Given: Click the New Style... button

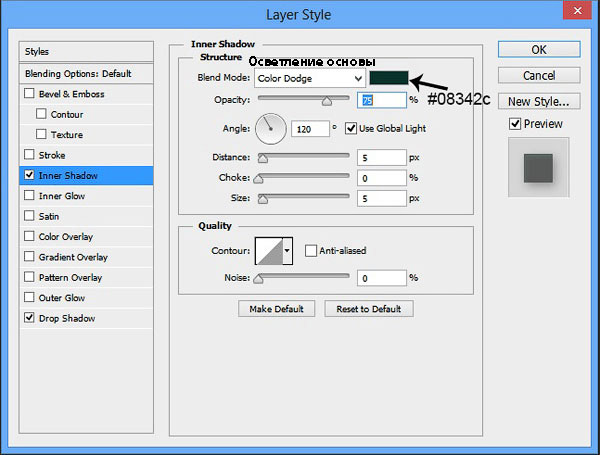Looking at the screenshot, I should click(538, 101).
